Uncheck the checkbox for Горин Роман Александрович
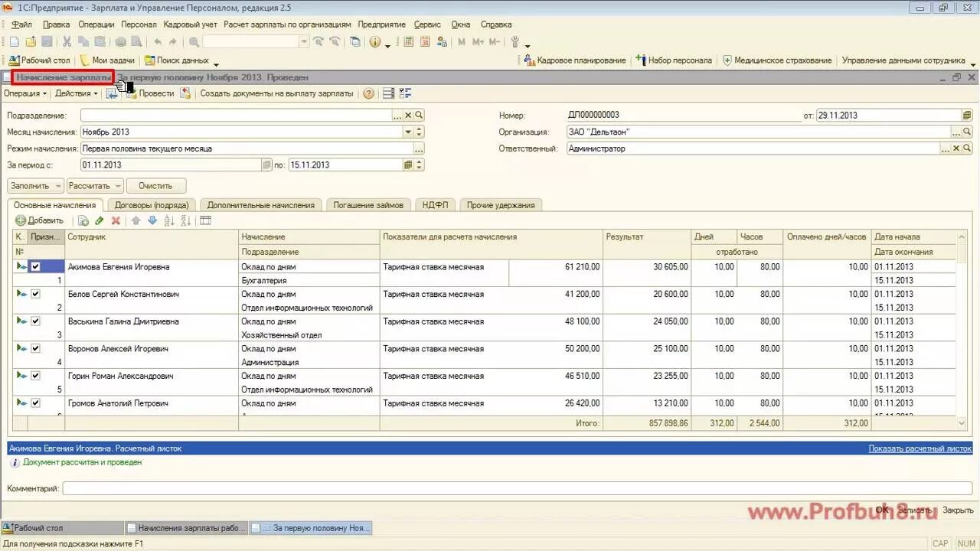 click(35, 376)
